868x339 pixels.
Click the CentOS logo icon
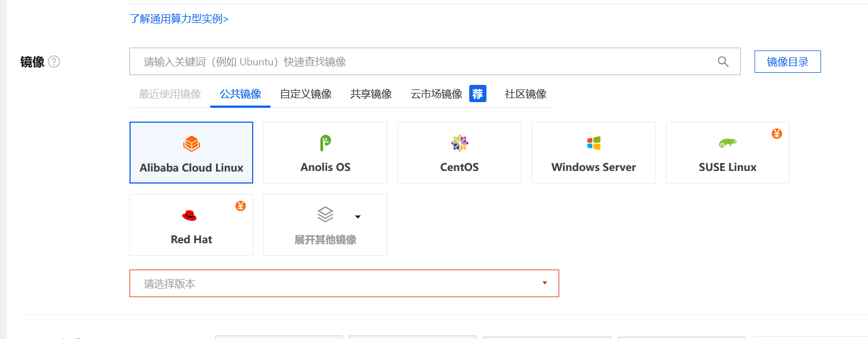pos(459,143)
